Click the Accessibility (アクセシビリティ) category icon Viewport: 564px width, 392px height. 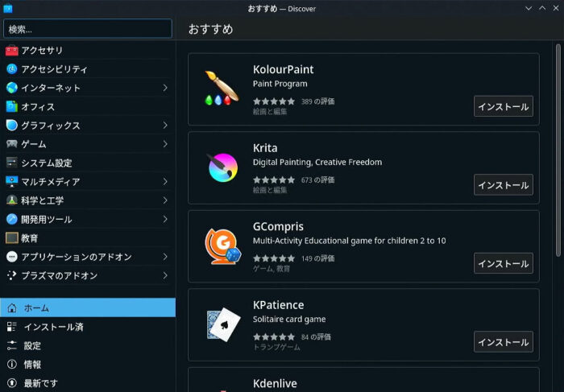[x=11, y=69]
